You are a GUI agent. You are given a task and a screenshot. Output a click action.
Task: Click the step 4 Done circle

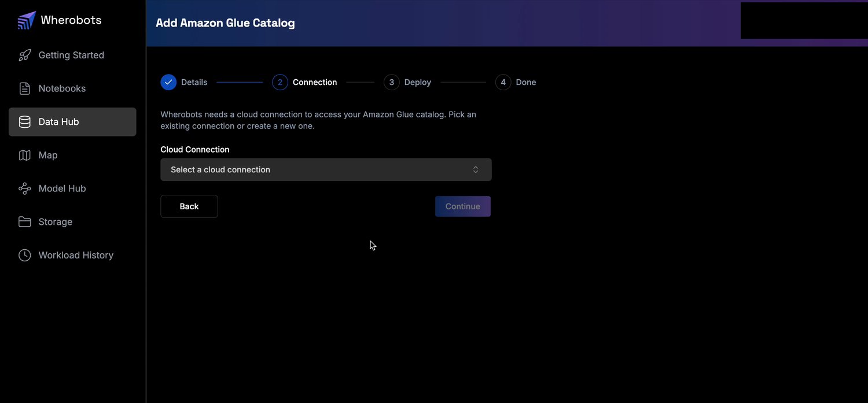tap(503, 82)
